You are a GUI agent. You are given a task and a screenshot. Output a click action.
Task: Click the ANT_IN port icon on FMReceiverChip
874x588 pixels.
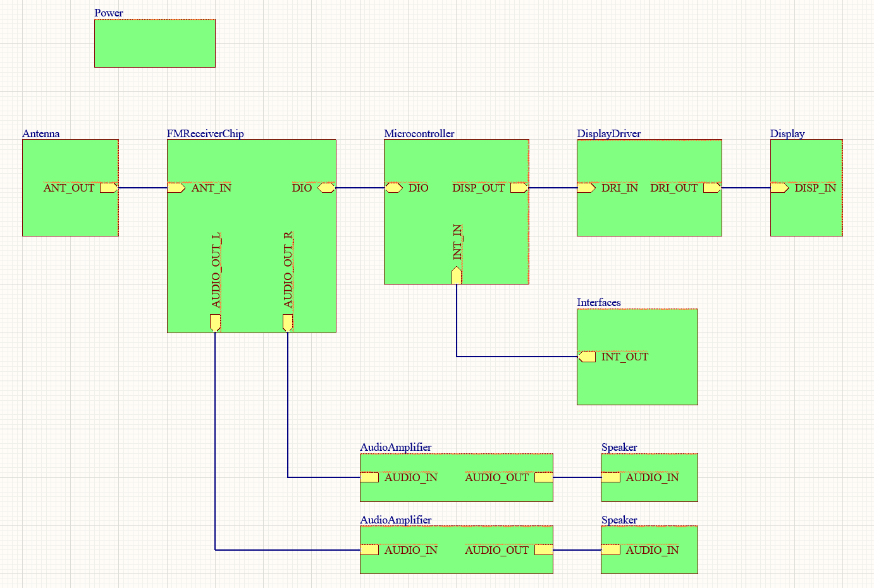click(176, 188)
